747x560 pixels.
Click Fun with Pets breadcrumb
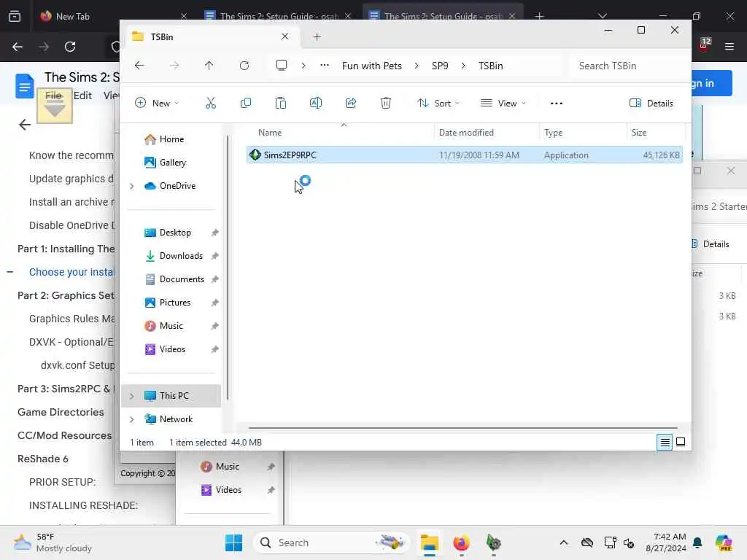[371, 66]
